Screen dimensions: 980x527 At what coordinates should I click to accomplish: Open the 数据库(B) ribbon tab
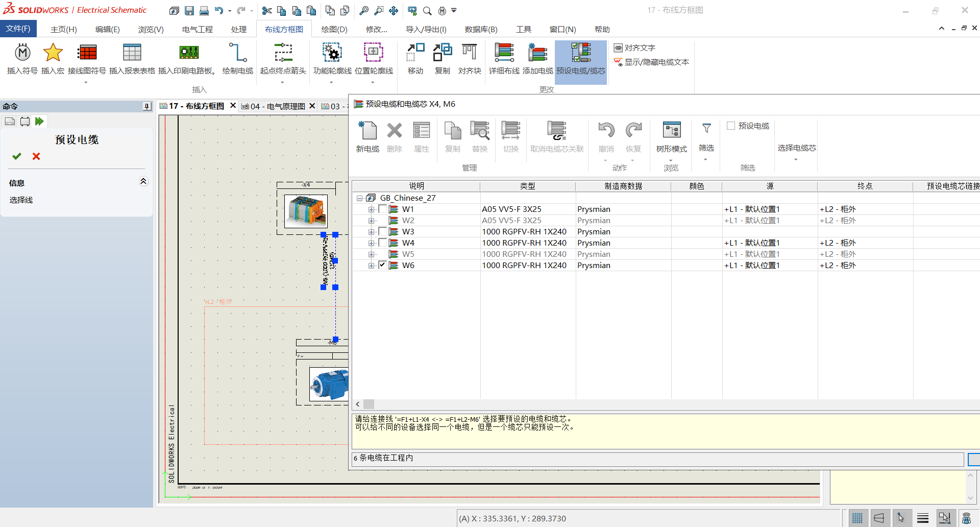(481, 30)
